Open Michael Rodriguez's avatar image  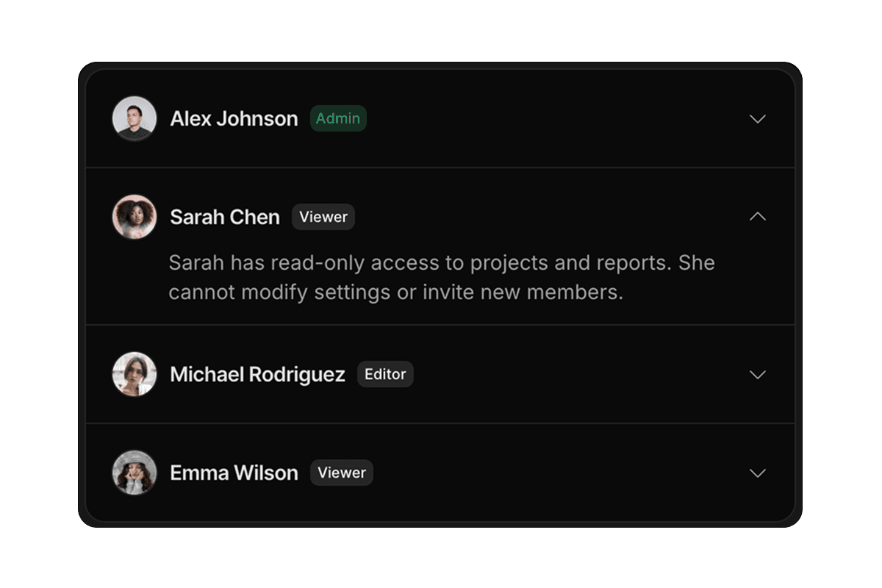135,374
